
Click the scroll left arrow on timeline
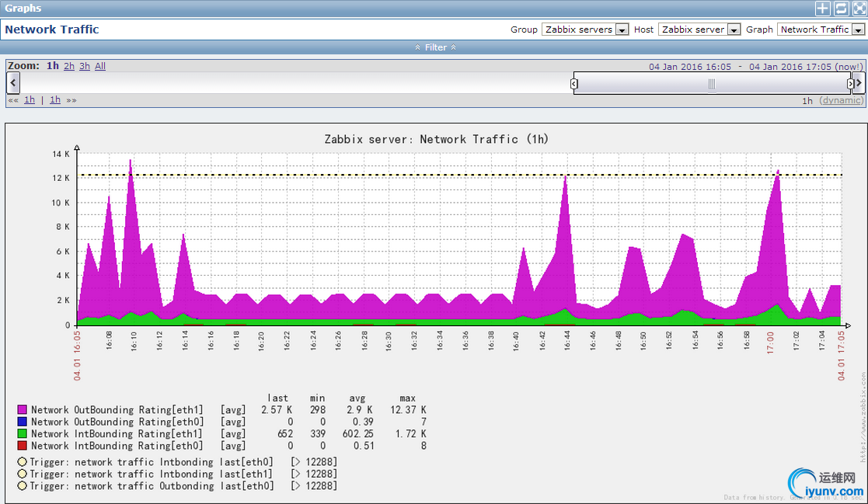pos(12,83)
